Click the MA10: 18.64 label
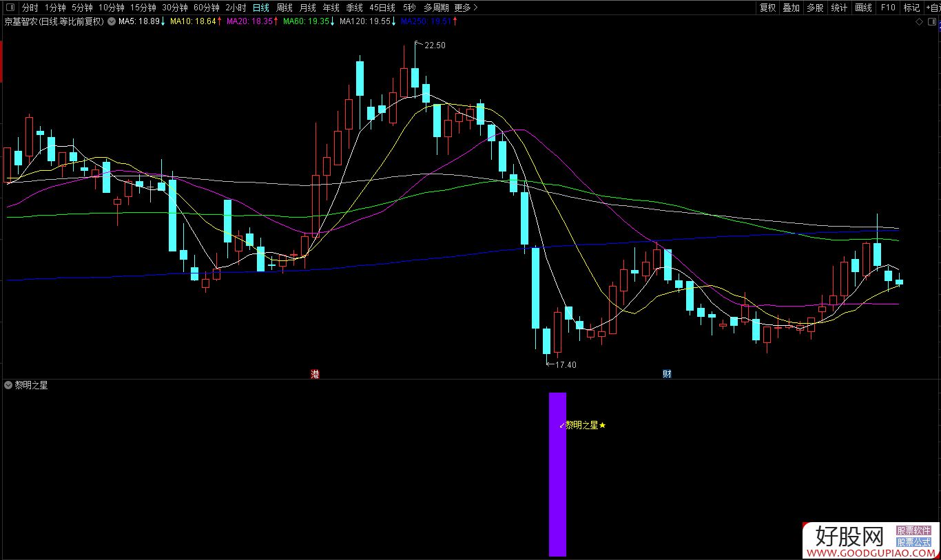Screen dimensions: 941x560 (197, 21)
